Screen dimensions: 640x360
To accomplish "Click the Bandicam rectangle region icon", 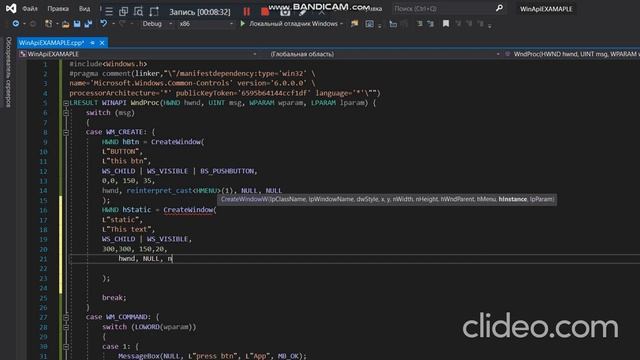I will coord(154,12).
